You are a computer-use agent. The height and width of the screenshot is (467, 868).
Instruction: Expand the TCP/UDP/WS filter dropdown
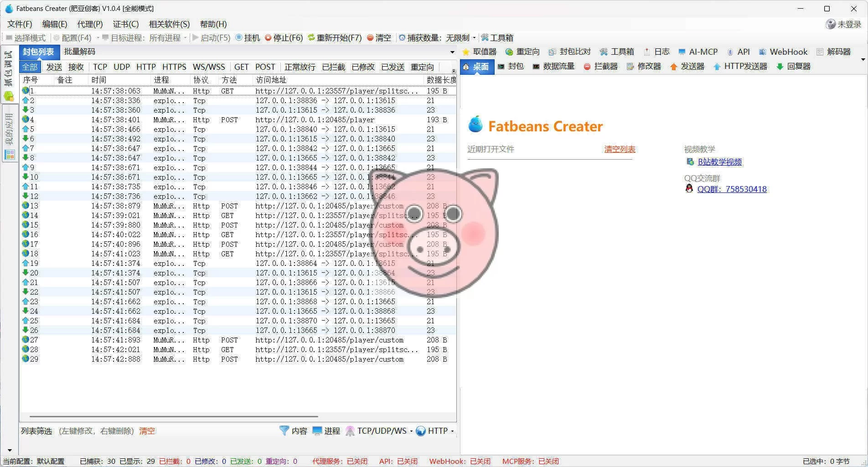pos(411,431)
